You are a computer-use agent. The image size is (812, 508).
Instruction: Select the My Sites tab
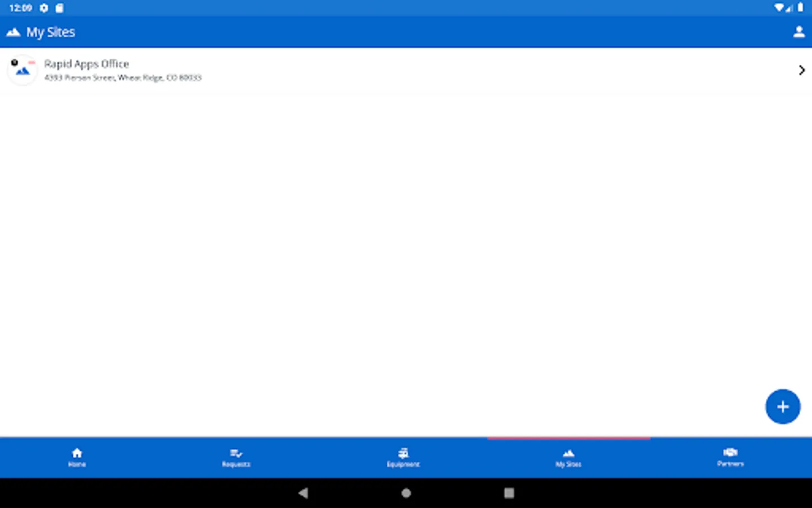pyautogui.click(x=568, y=457)
